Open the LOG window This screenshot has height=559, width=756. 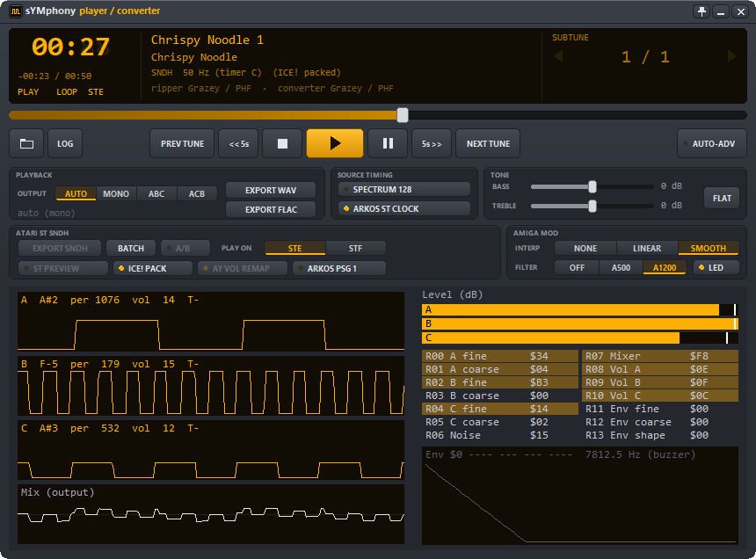pos(65,143)
